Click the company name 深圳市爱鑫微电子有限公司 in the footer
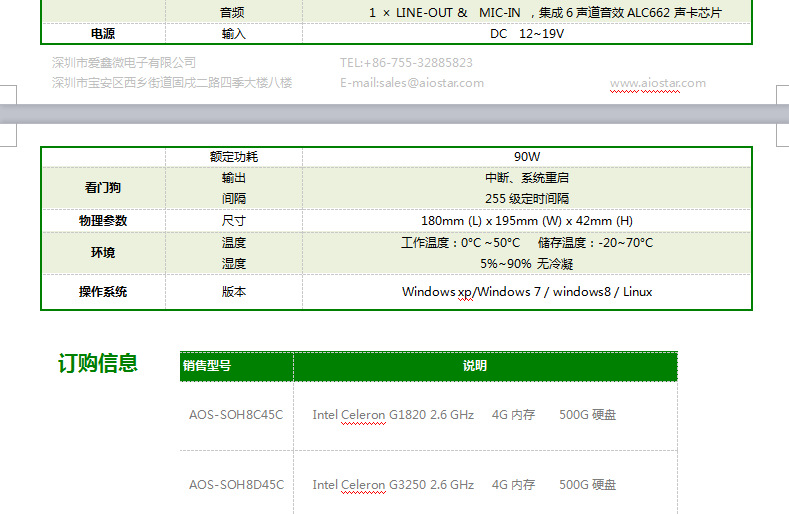789x514 pixels. [x=124, y=63]
